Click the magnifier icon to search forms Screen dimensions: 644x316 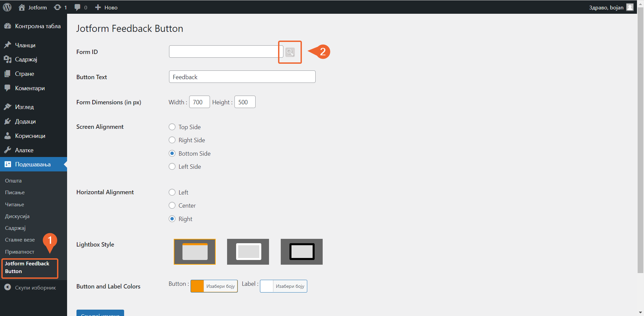(x=290, y=52)
